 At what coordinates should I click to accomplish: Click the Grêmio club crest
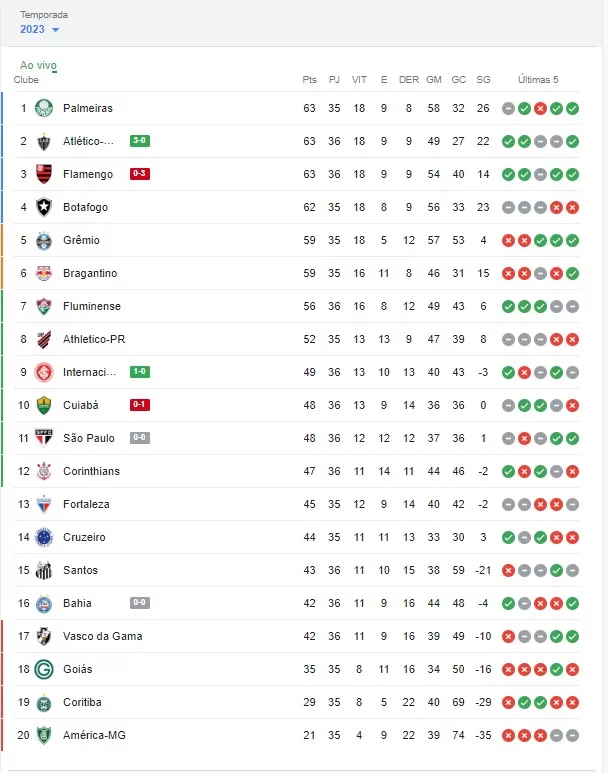pos(43,240)
